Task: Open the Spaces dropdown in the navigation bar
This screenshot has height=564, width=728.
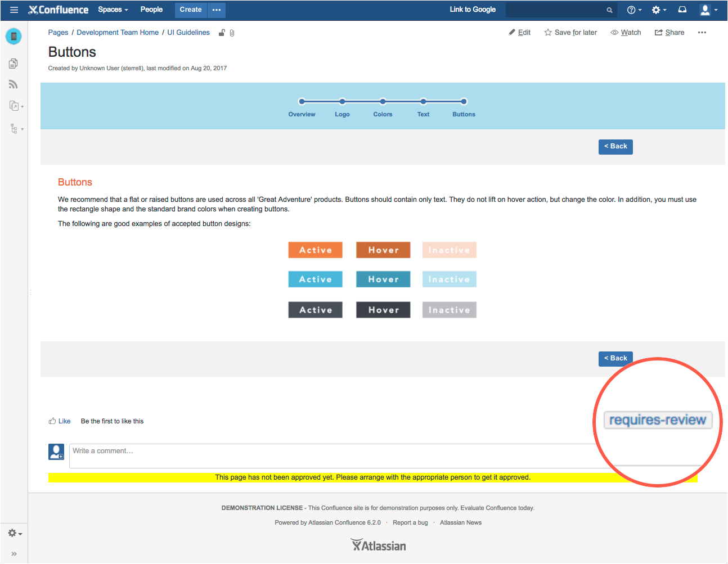Action: point(113,10)
